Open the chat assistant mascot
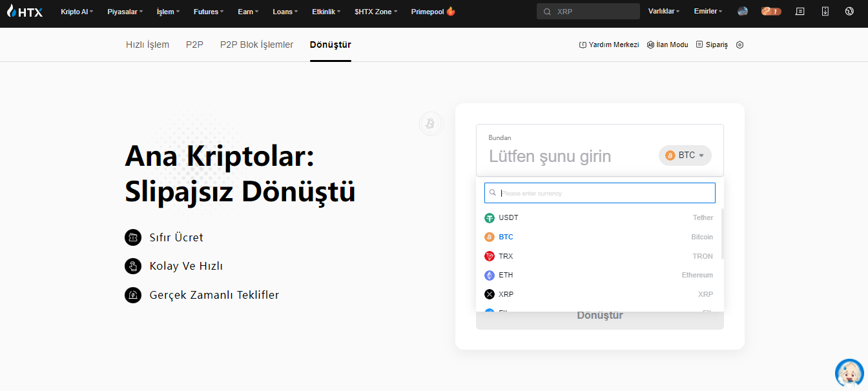 [x=849, y=373]
